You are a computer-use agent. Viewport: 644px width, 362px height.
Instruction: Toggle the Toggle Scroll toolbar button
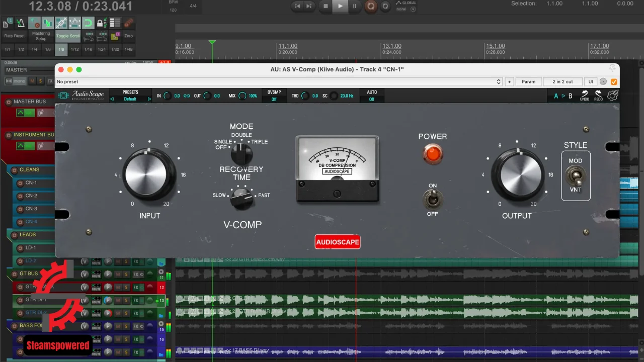[x=68, y=36]
